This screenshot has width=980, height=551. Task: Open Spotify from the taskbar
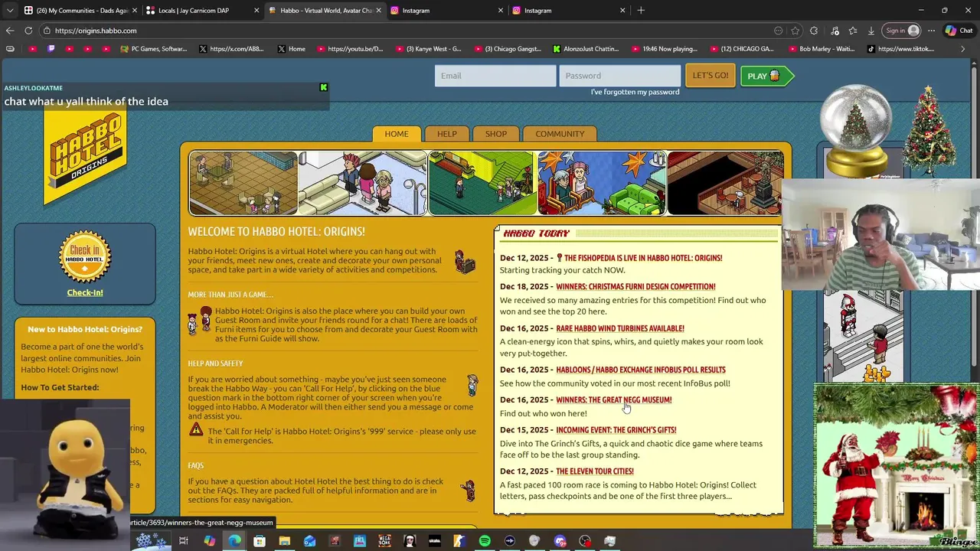pyautogui.click(x=485, y=541)
